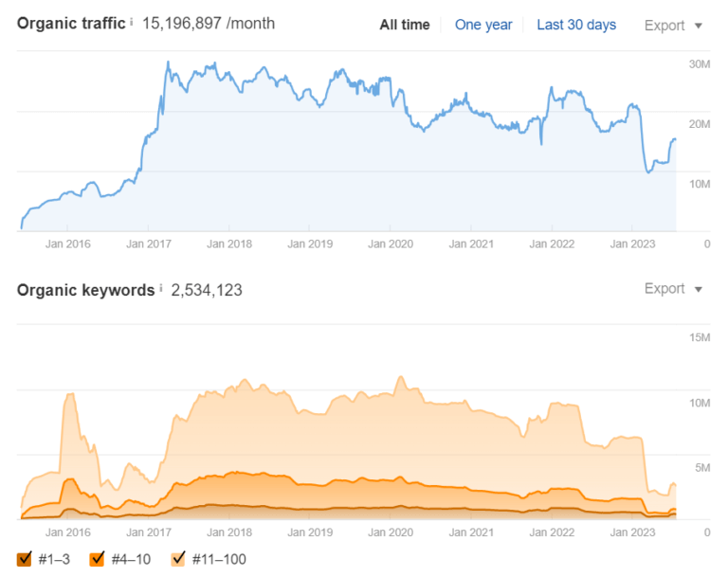Click the Organic keywords heading
This screenshot has height=577, width=728.
[x=85, y=290]
